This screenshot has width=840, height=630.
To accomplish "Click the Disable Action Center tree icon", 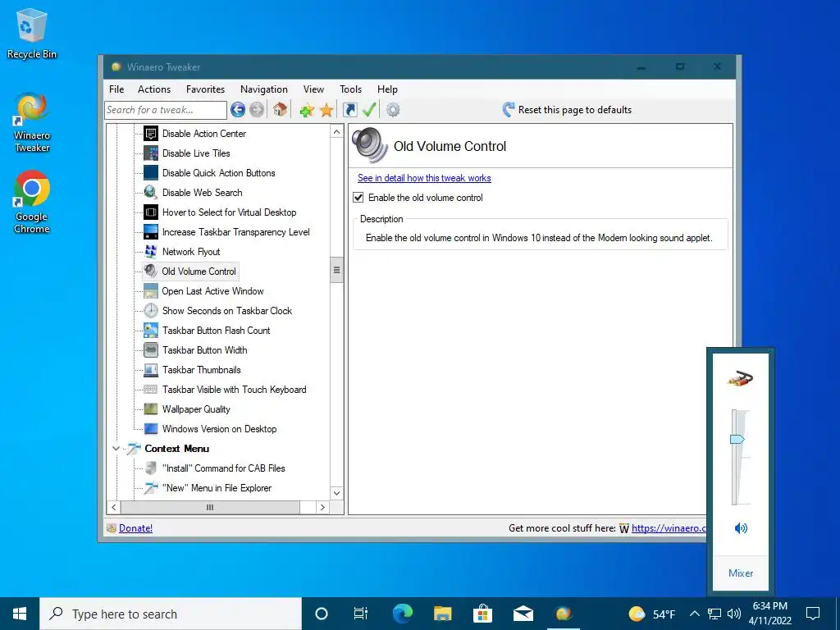I will 151,134.
